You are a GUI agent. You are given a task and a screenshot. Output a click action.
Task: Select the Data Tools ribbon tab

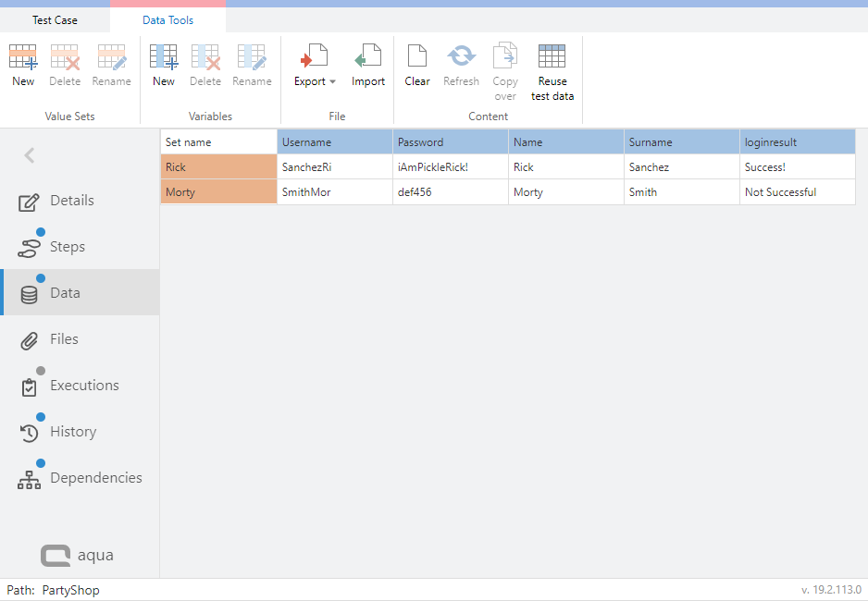[167, 19]
